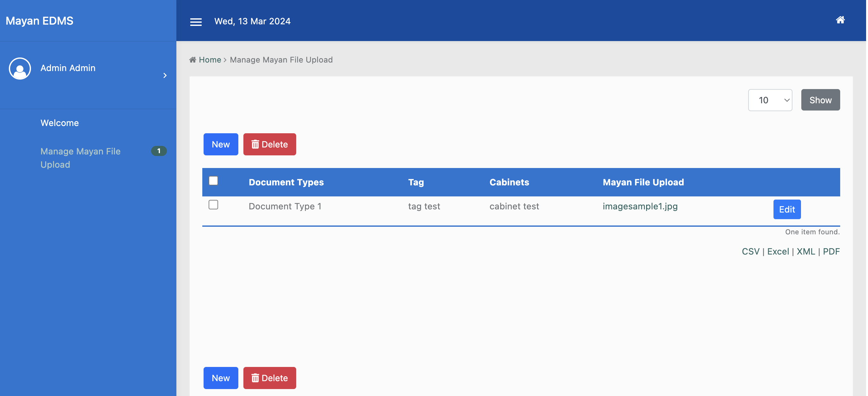Image resolution: width=868 pixels, height=396 pixels.
Task: Click the top New button
Action: click(221, 144)
